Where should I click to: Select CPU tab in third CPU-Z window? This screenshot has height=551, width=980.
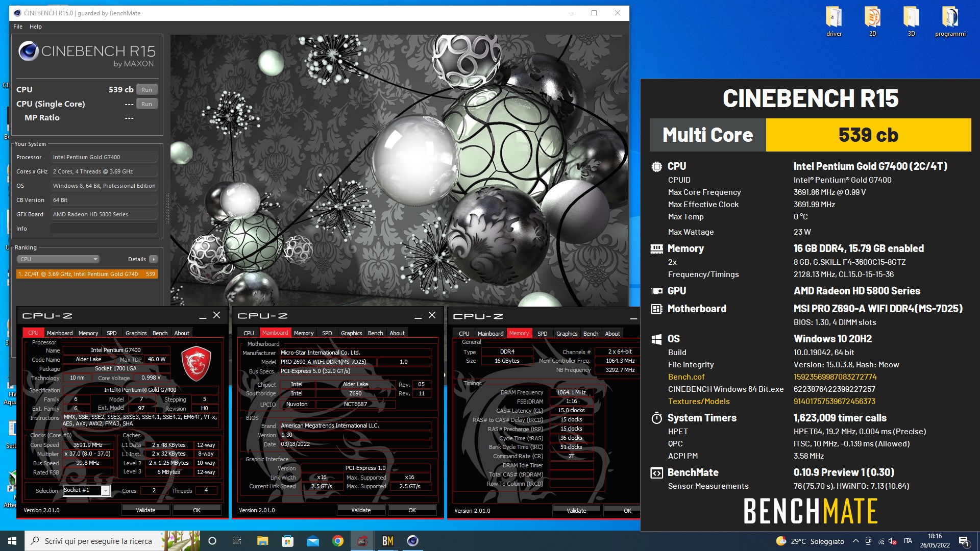[464, 334]
